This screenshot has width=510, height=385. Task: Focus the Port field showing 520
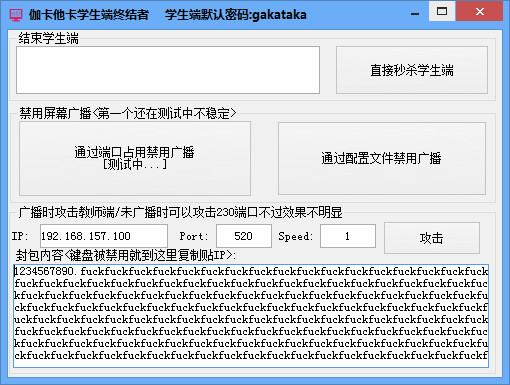[x=244, y=236]
